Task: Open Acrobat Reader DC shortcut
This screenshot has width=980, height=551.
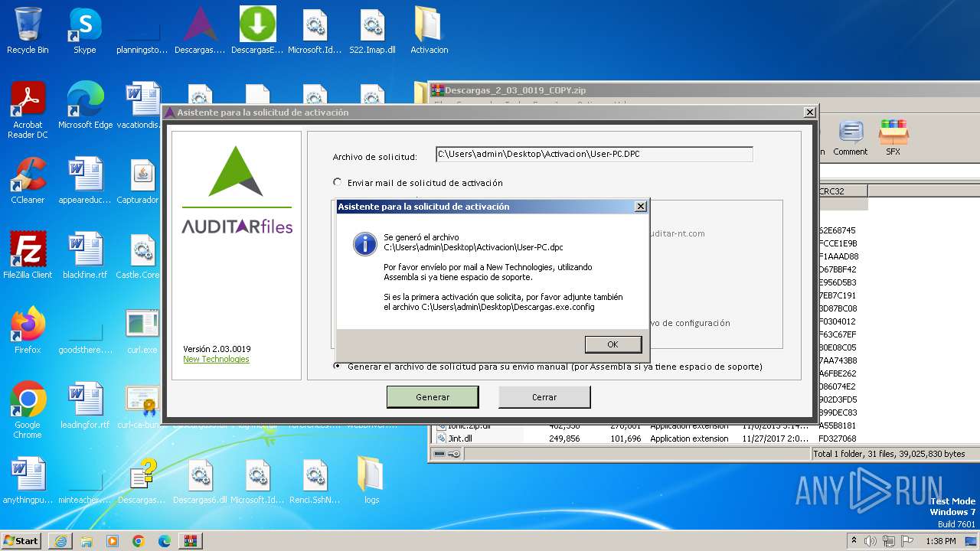Action: click(x=28, y=110)
